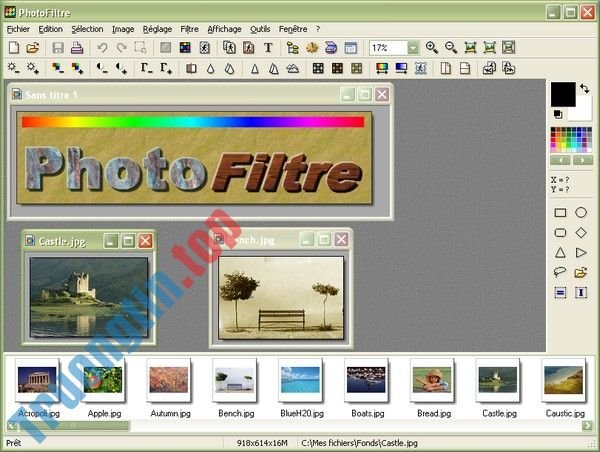Click the palette next arrow button
This screenshot has height=452, width=600.
coord(582,160)
